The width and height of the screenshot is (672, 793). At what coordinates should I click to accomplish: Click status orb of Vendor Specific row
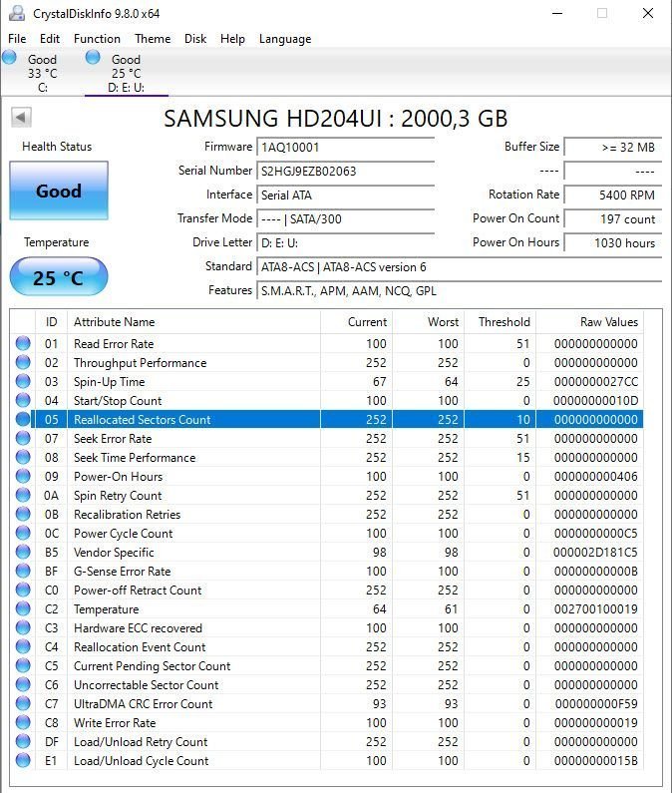click(23, 552)
